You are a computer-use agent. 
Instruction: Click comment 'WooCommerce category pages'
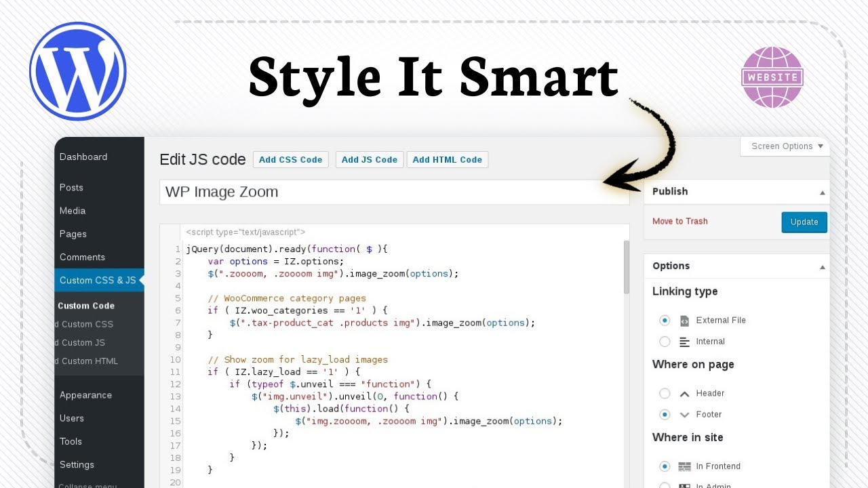tap(287, 298)
